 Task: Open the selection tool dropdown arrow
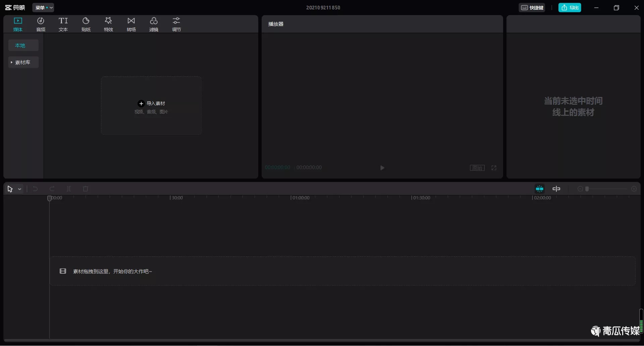tap(20, 189)
